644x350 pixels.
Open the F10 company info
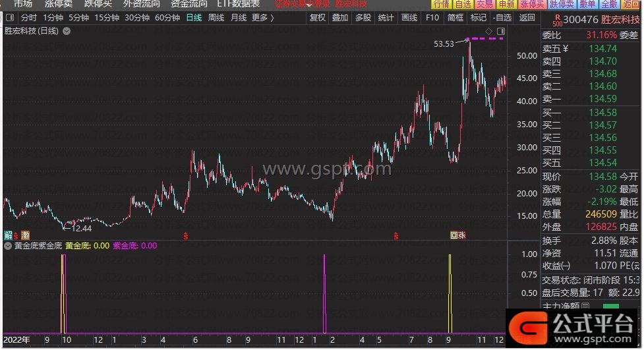tap(432, 18)
